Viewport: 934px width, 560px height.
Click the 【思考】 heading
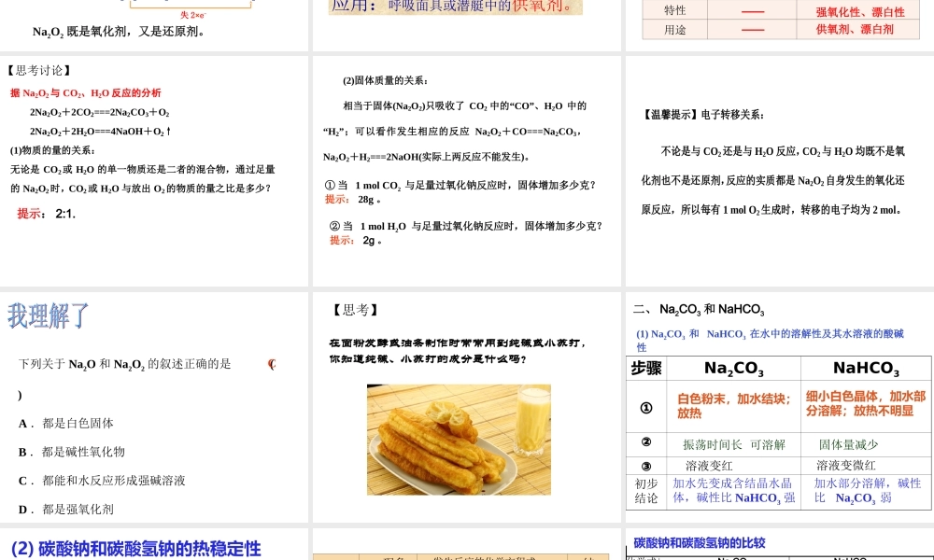pos(354,310)
